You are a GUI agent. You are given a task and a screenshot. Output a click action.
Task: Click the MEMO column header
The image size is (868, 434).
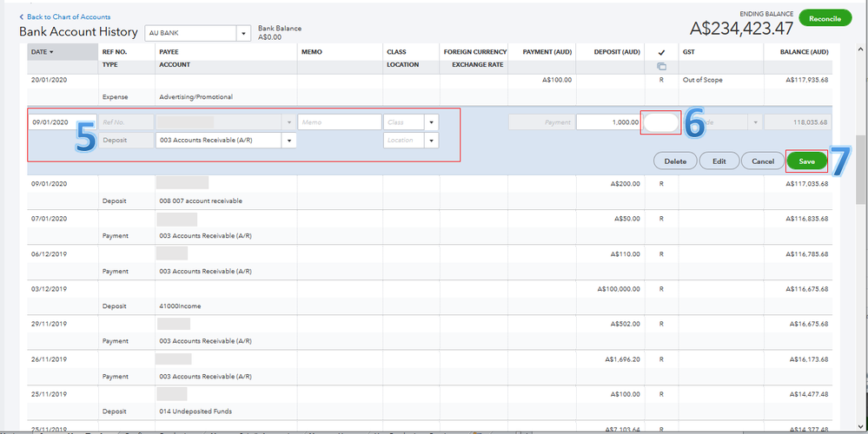click(x=312, y=52)
